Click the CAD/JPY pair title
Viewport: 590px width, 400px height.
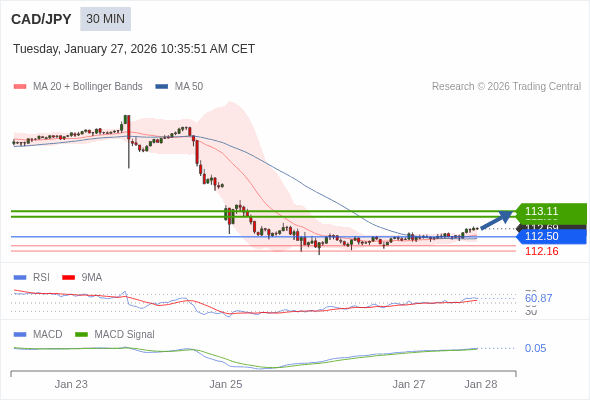(x=41, y=19)
